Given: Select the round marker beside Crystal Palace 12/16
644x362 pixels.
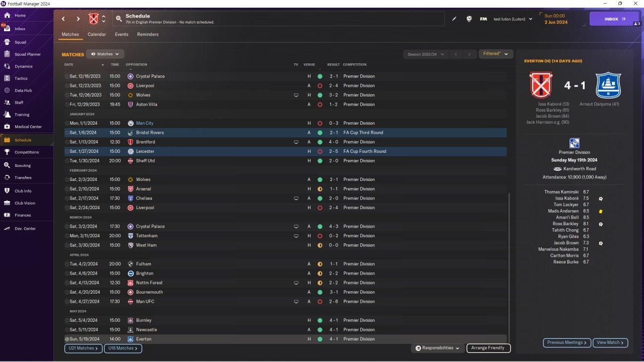Looking at the screenshot, I should tap(67, 76).
